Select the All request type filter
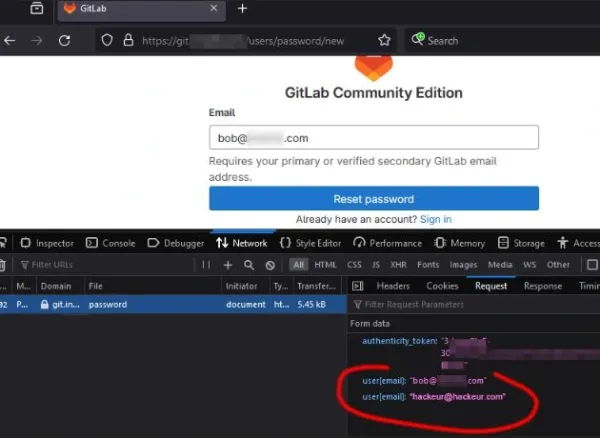600x438 pixels. coord(298,265)
